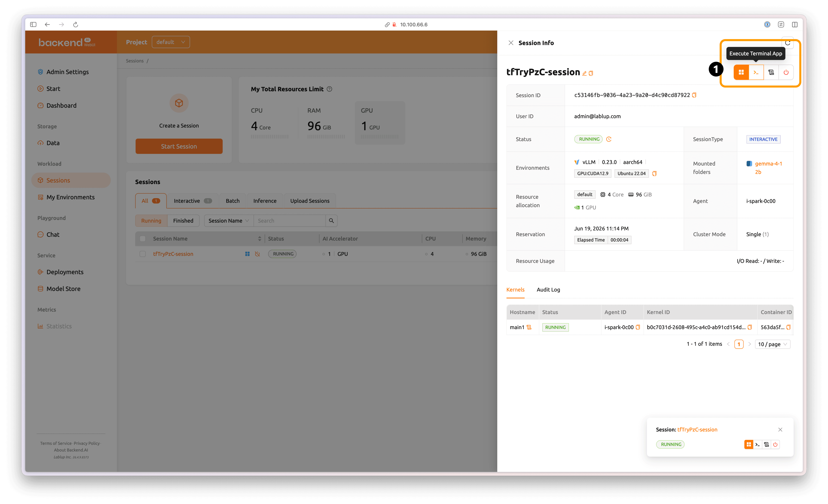The width and height of the screenshot is (828, 504).
Task: Edit the tfTryPzC-session name with pencil icon
Action: 584,73
